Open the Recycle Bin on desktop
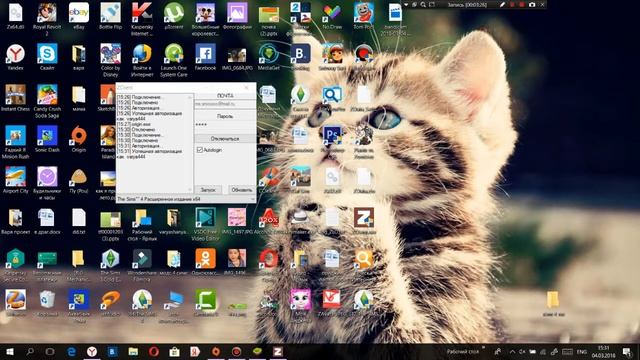The width and height of the screenshot is (640, 360). [47, 303]
